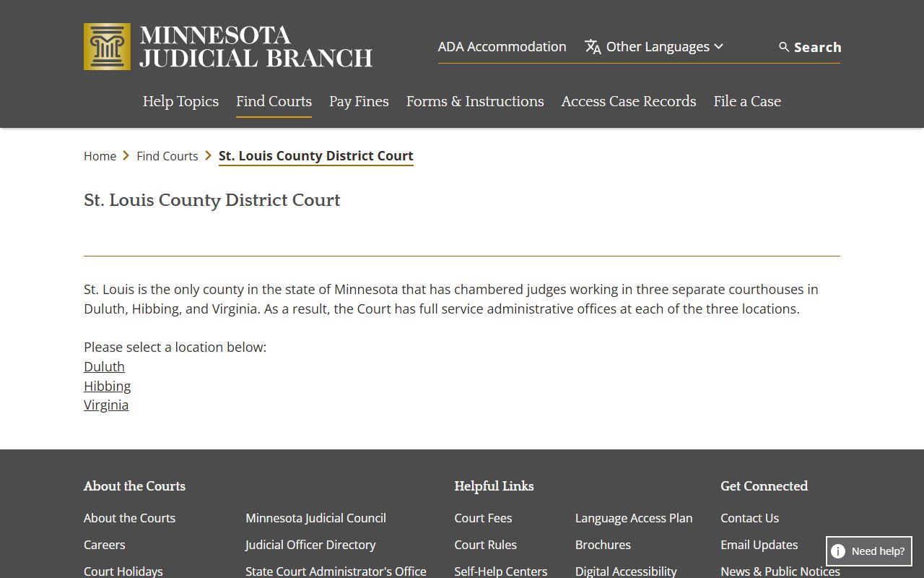The image size is (924, 578).
Task: Click St. Louis County District Court breadcrumb
Action: tap(316, 156)
